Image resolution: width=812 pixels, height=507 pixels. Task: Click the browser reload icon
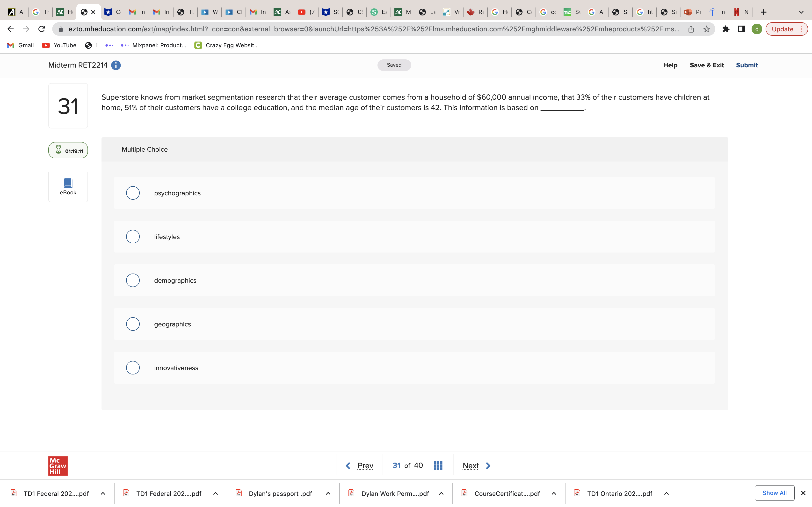tap(42, 29)
